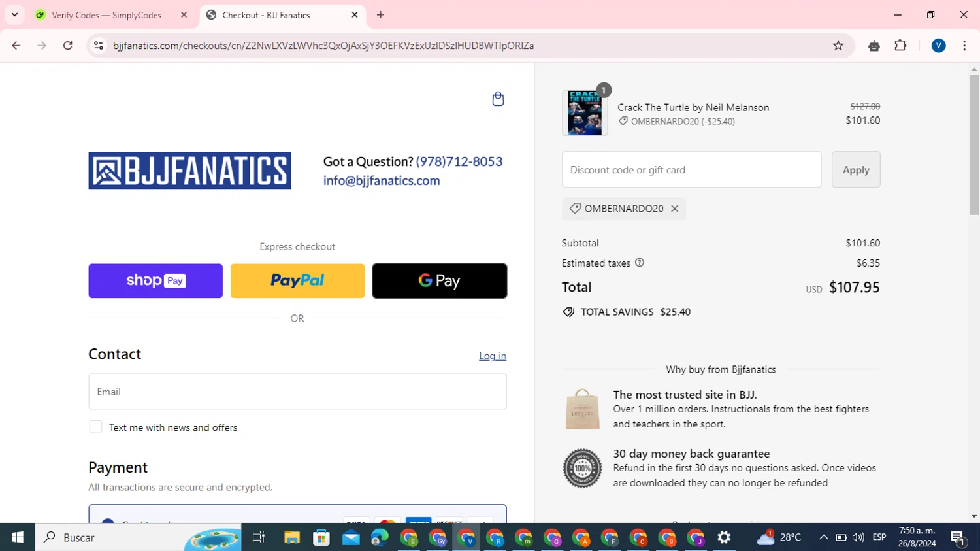
Task: Click the $107.95 total amount
Action: pyautogui.click(x=855, y=287)
